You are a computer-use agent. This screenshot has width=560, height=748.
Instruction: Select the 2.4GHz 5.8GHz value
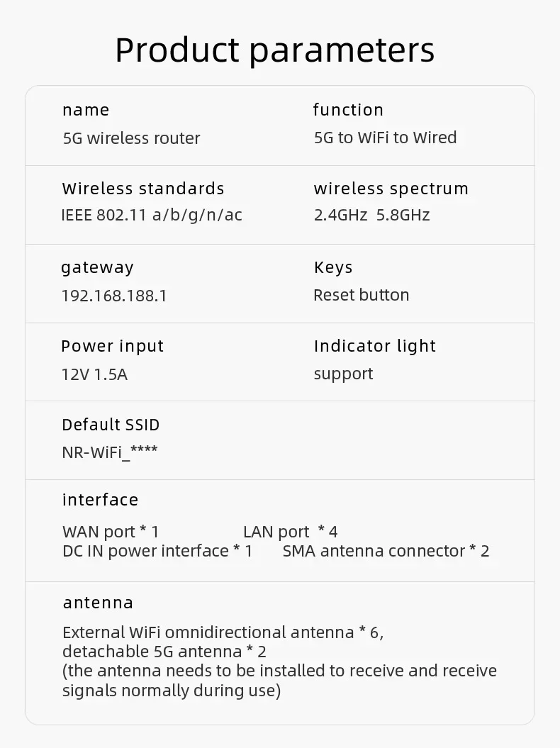coord(371,215)
